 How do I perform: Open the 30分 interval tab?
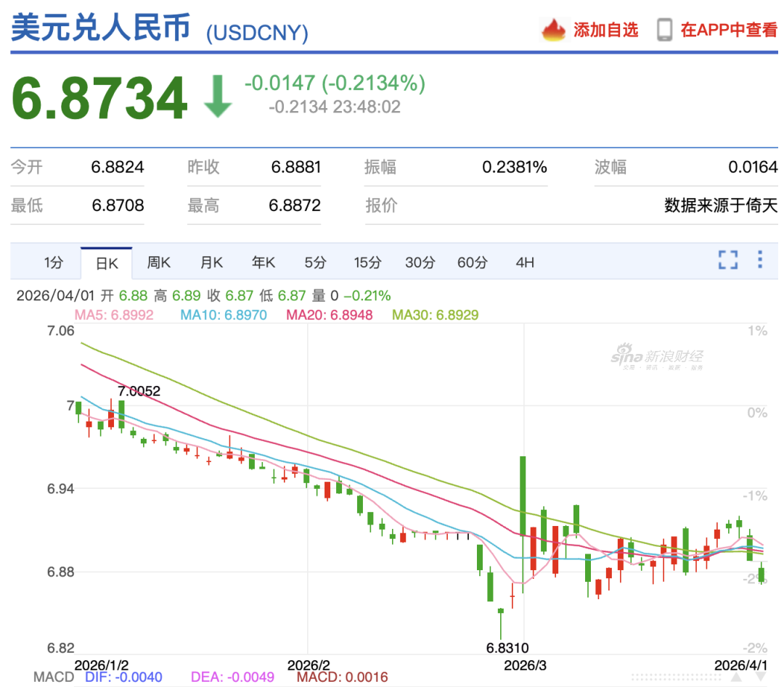tap(420, 263)
